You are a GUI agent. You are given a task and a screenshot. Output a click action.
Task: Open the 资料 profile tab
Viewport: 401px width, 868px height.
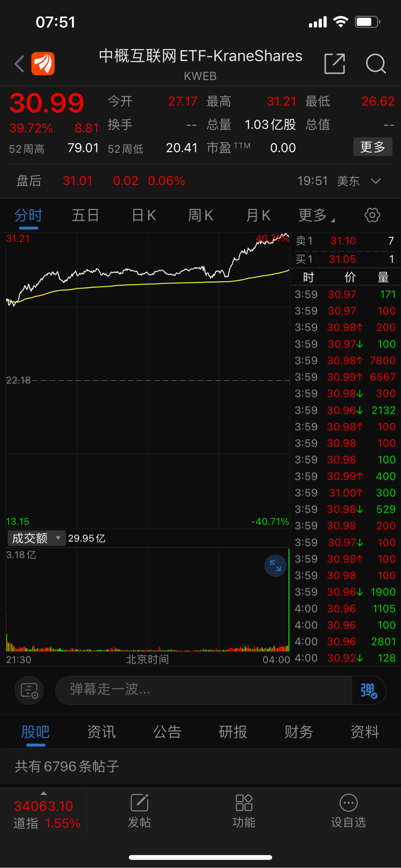tap(365, 732)
